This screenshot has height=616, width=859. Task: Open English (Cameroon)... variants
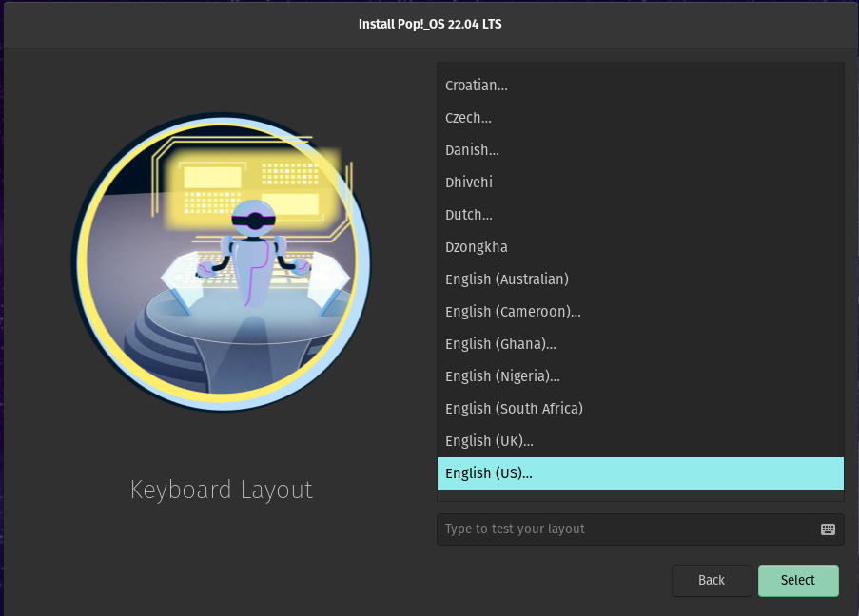[640, 312]
